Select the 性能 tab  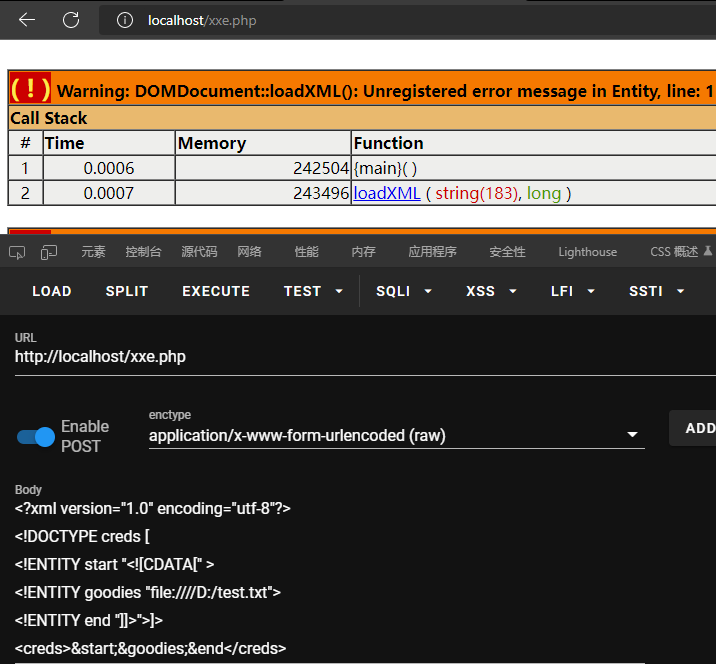(x=306, y=252)
